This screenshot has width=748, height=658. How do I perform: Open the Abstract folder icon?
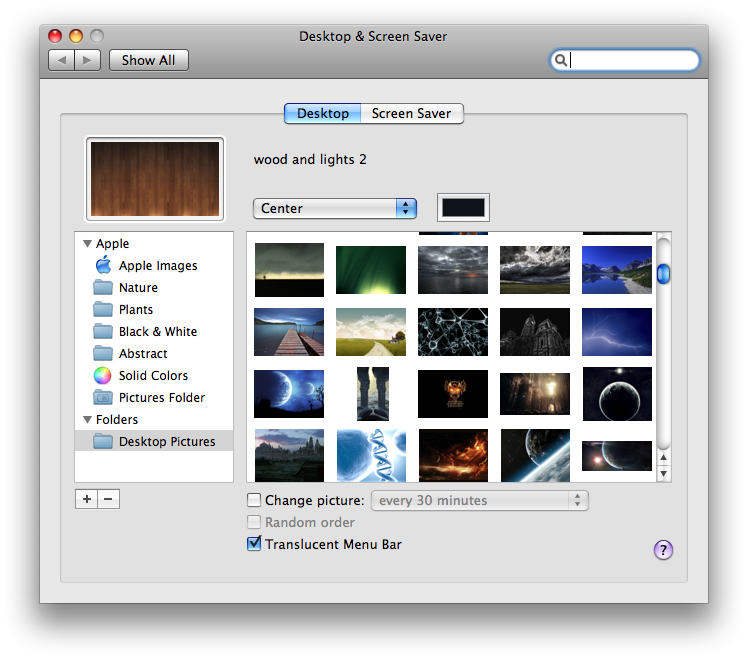103,353
